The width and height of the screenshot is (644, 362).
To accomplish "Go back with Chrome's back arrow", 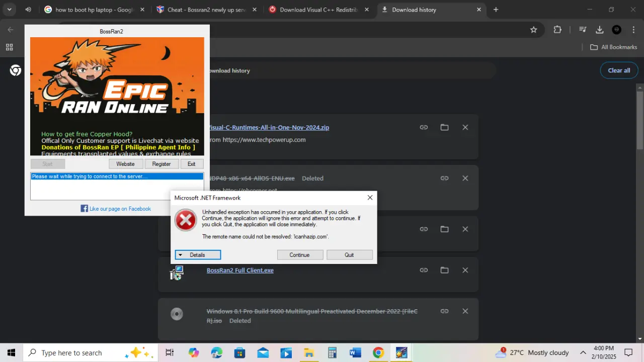I will [11, 30].
